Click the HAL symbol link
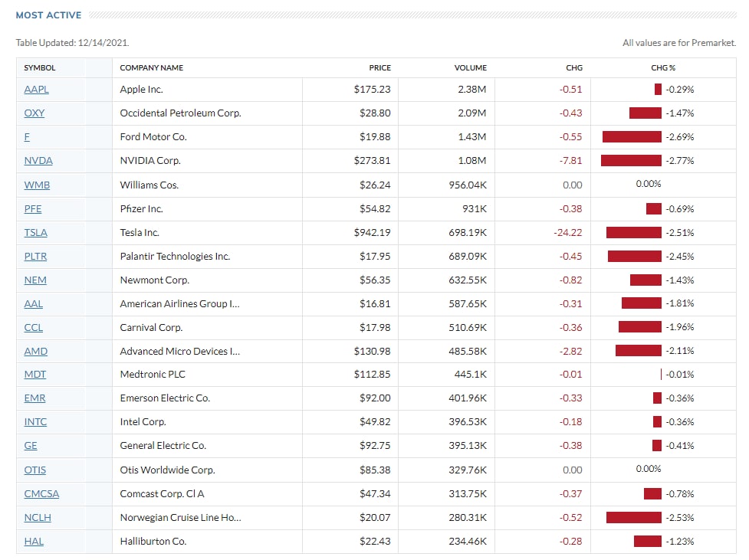This screenshot has width=749, height=560. (x=34, y=542)
